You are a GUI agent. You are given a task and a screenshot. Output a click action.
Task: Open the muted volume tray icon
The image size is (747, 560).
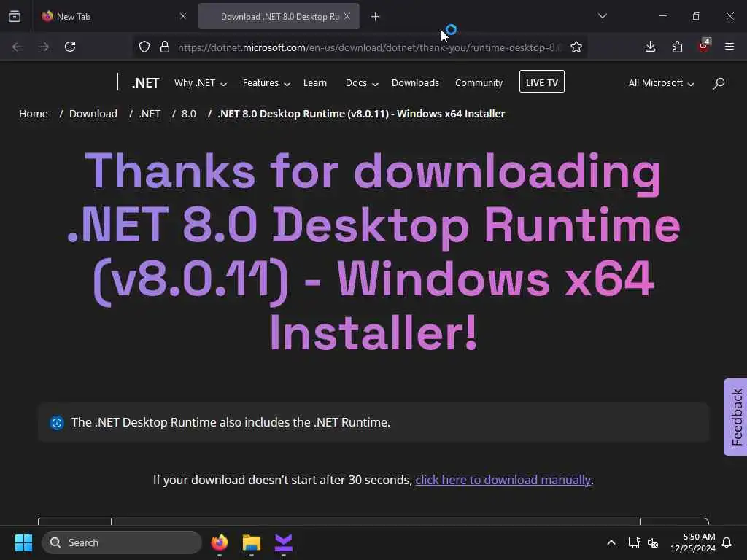(653, 542)
